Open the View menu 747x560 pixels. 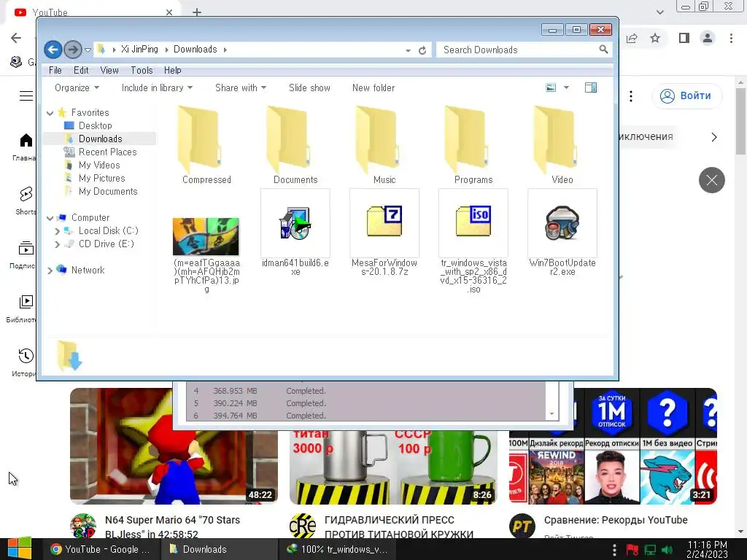[x=109, y=70]
